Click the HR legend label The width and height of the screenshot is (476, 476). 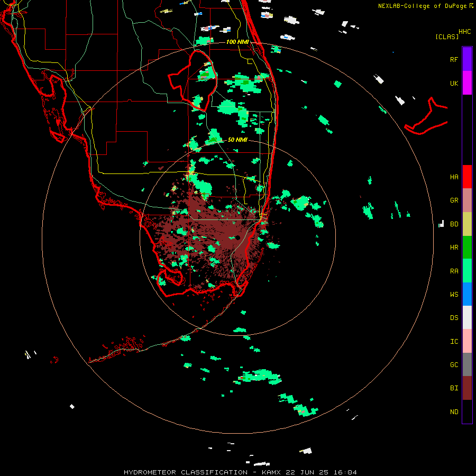click(454, 248)
